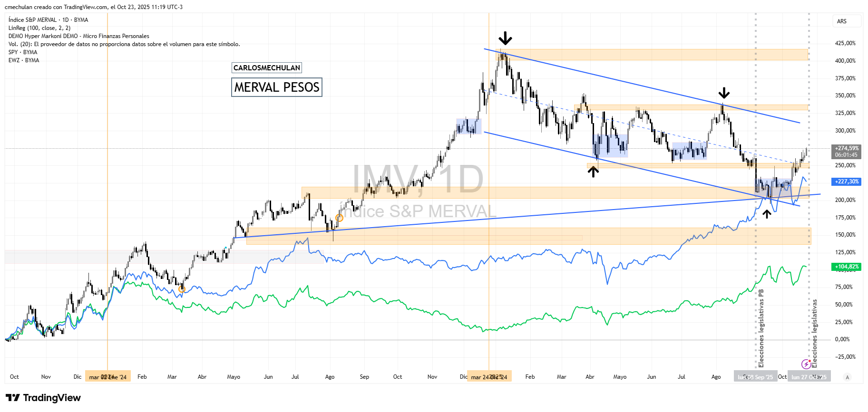Toggle the auto-scale "A" button

pos(847,377)
